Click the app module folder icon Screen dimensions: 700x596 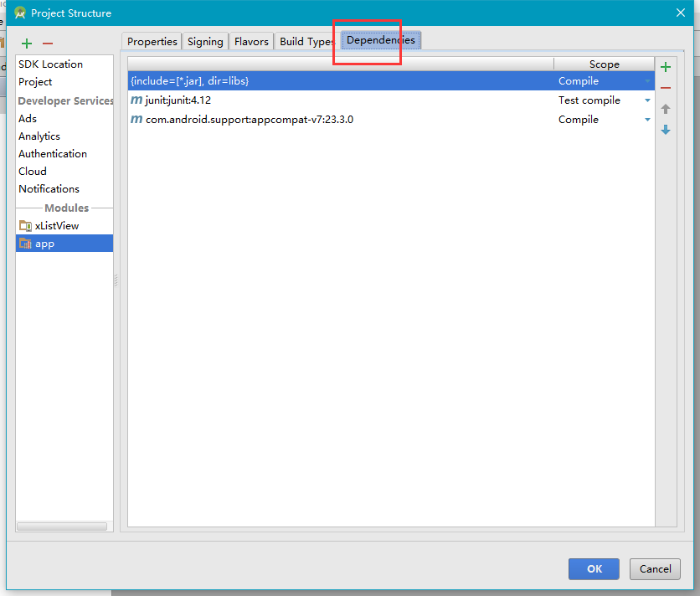pyautogui.click(x=25, y=244)
